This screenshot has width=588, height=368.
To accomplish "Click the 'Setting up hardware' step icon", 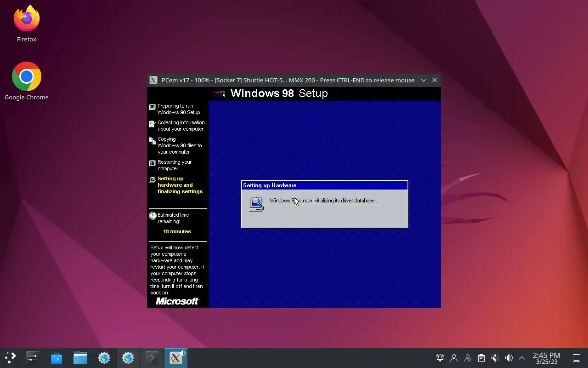I will click(153, 180).
